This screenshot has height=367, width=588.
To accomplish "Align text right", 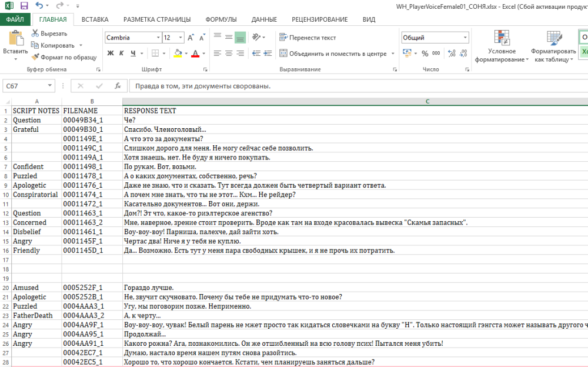I will pos(240,54).
